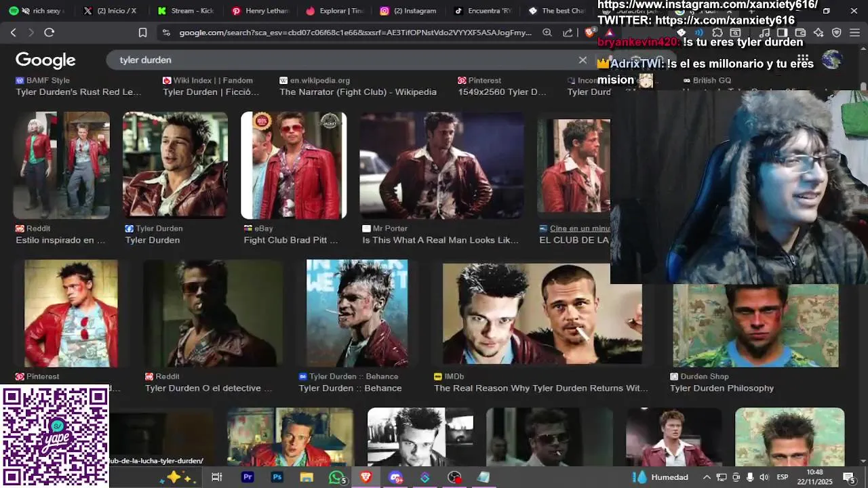Open the Tyler Durden fandom image result

click(175, 165)
